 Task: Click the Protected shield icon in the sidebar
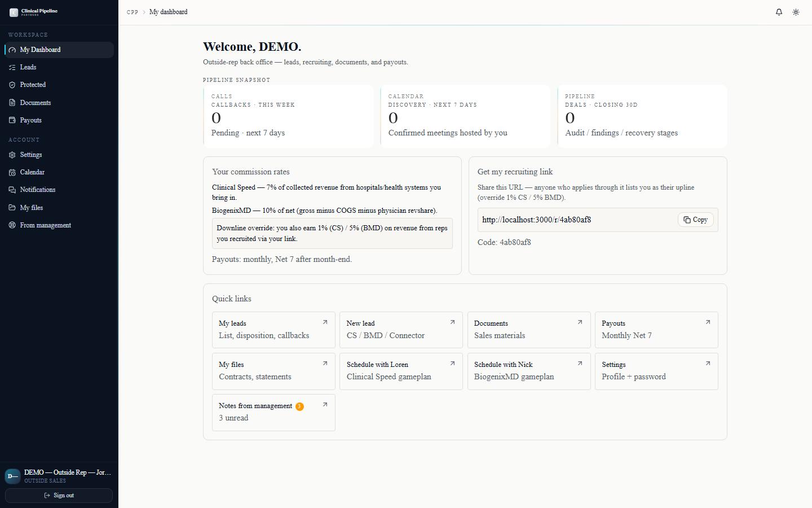pyautogui.click(x=12, y=85)
